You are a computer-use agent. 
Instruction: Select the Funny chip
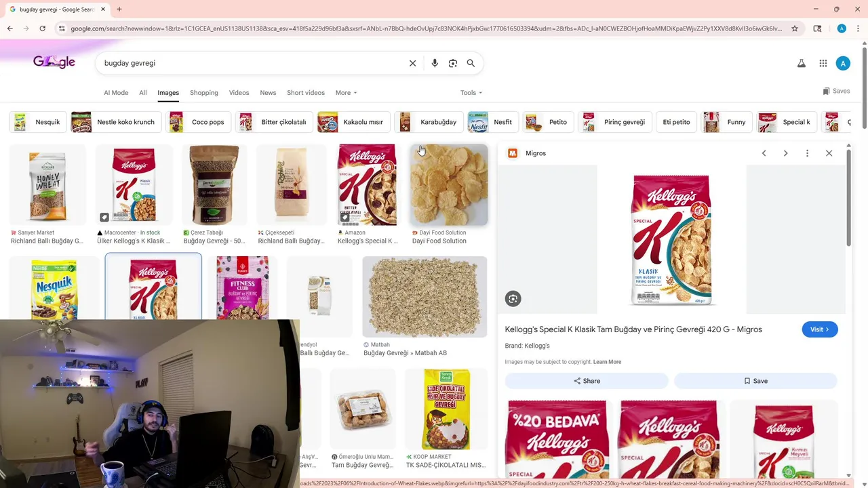[727, 122]
